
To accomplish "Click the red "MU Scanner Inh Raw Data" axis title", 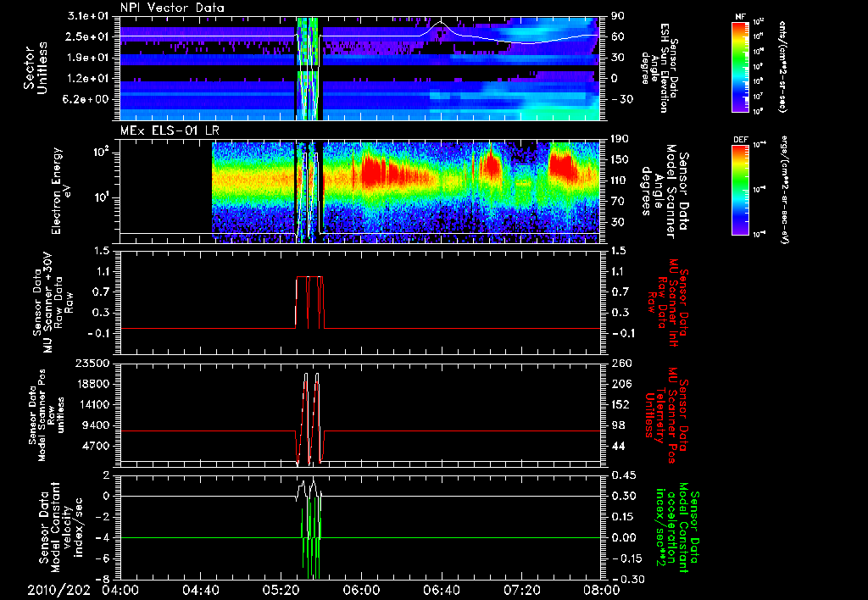I will pos(668,303).
